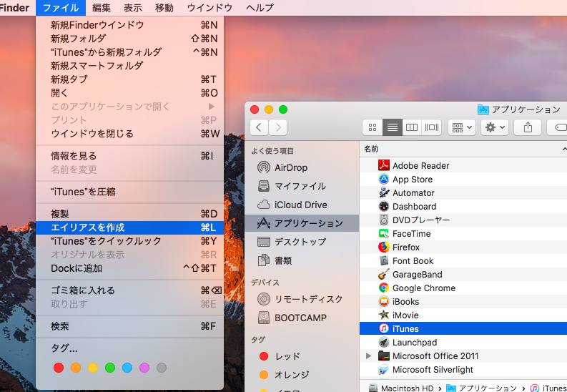The width and height of the screenshot is (567, 392).
Task: Open the タグ... menu item
Action: (130, 348)
